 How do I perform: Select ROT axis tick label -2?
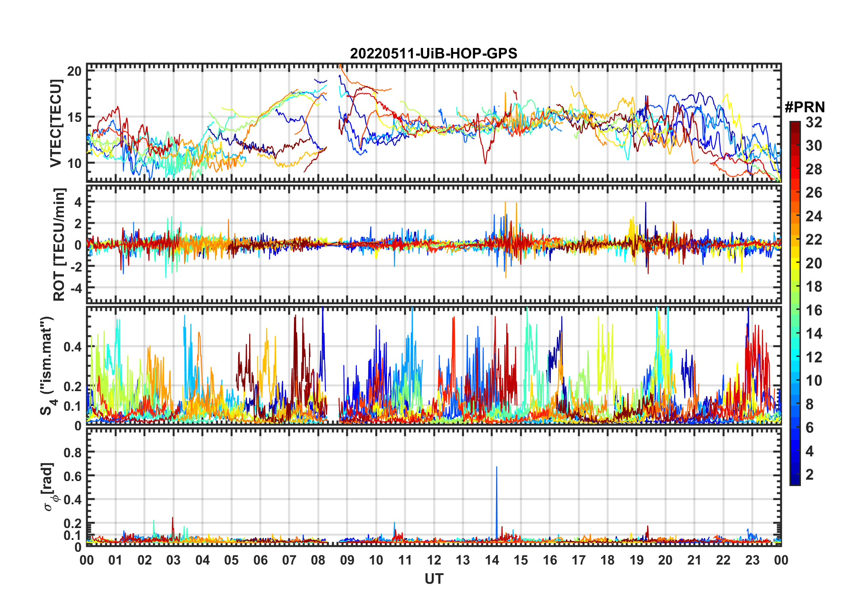[x=76, y=266]
